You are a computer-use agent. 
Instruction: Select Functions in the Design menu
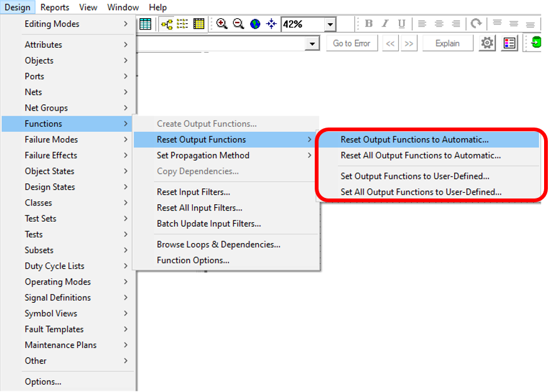[67, 124]
